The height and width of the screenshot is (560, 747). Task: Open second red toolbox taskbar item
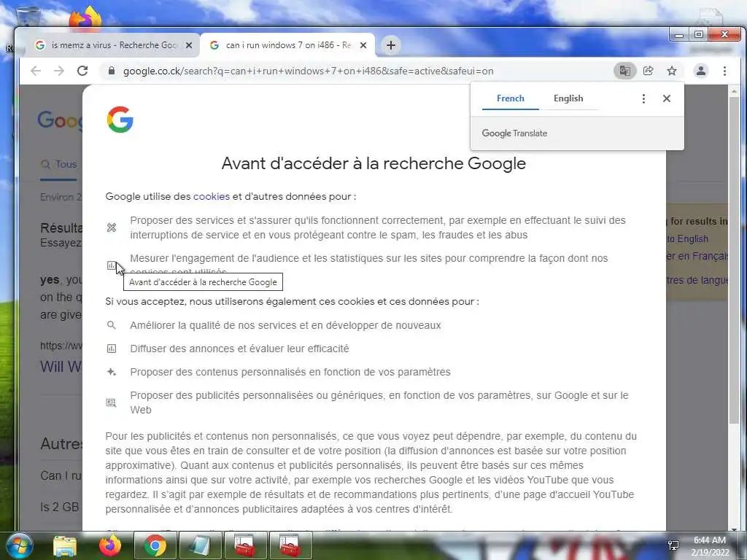tap(290, 545)
